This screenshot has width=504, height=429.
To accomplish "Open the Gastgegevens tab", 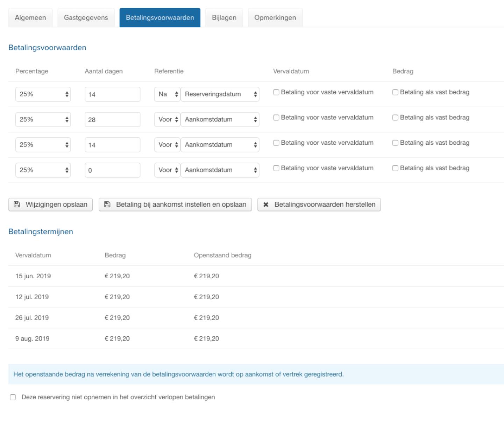I will click(86, 18).
